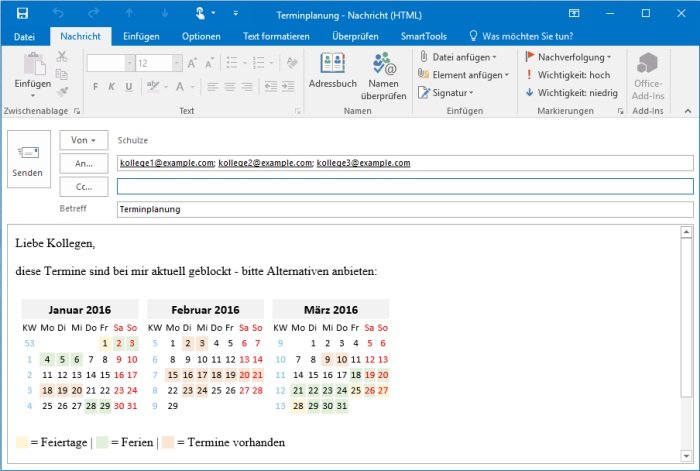700x471 pixels.
Task: Open Datei anfügen dropdown
Action: (458, 57)
